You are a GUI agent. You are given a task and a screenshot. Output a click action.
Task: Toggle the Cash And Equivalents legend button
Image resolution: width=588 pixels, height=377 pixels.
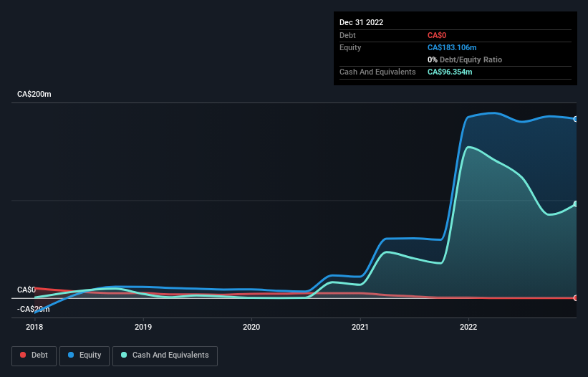(165, 355)
